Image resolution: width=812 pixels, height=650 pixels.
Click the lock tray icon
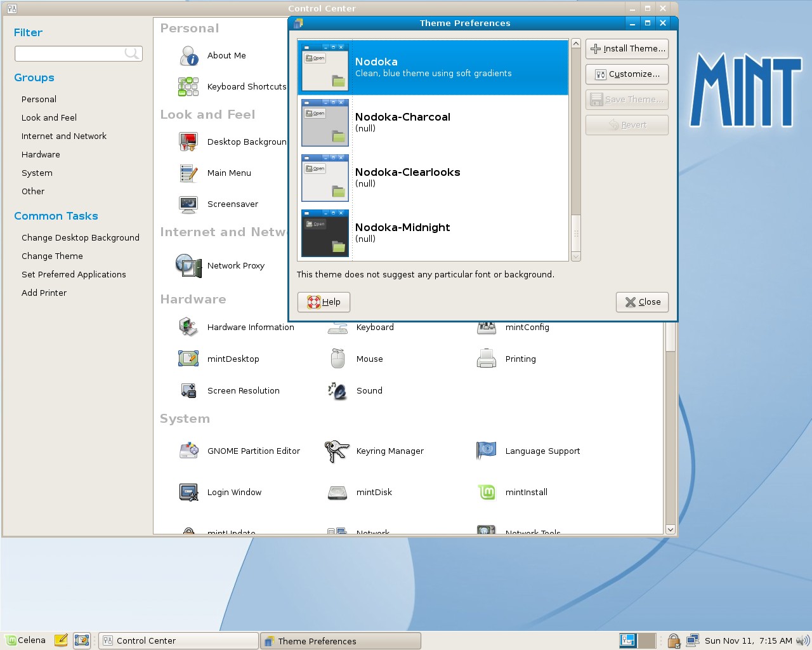(674, 640)
